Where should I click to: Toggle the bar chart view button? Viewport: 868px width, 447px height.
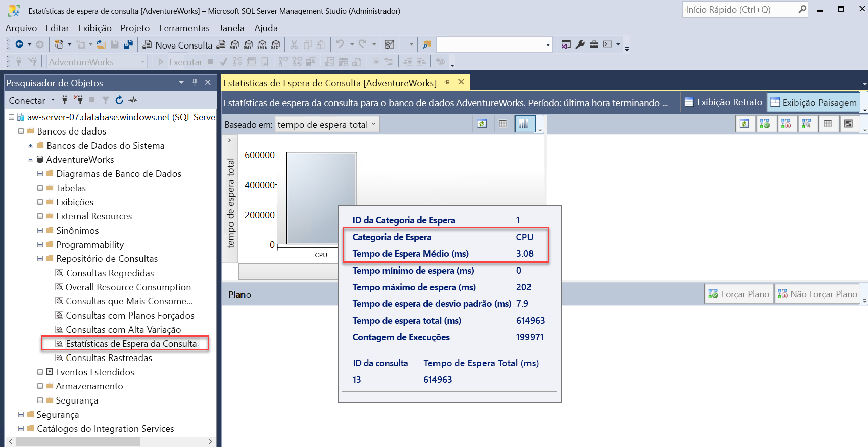(x=524, y=124)
